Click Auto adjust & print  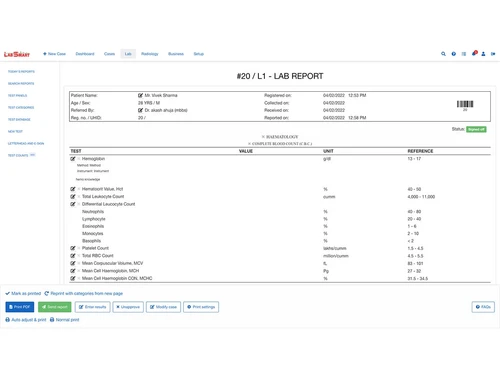point(26,320)
